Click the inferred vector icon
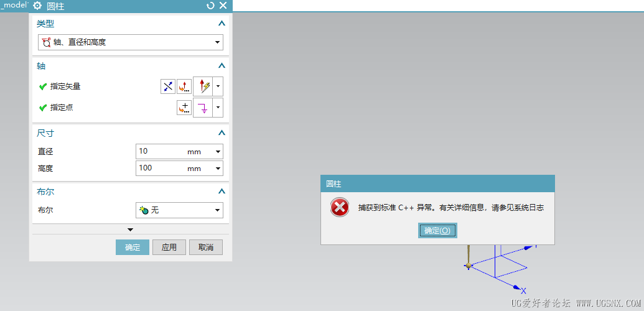Viewport: 644px width, 311px height. coord(203,86)
